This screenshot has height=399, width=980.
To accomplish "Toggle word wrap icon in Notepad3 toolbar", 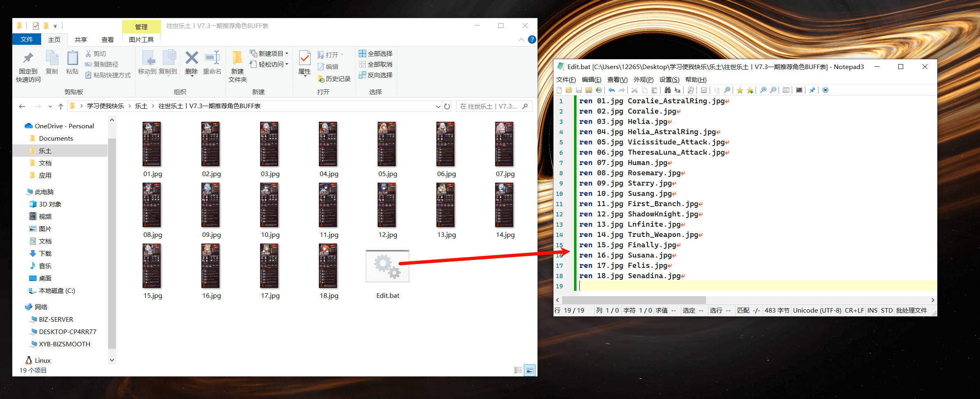I will pos(704,90).
